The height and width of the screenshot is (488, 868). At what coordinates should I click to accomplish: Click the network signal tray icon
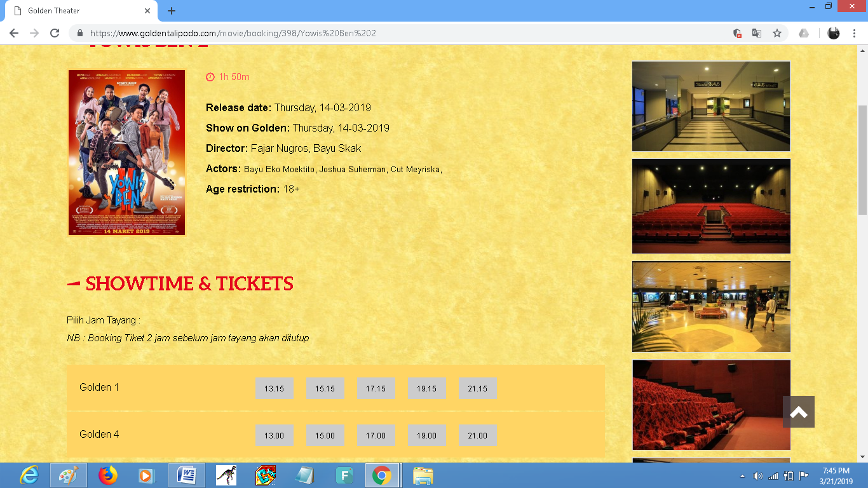pyautogui.click(x=773, y=476)
